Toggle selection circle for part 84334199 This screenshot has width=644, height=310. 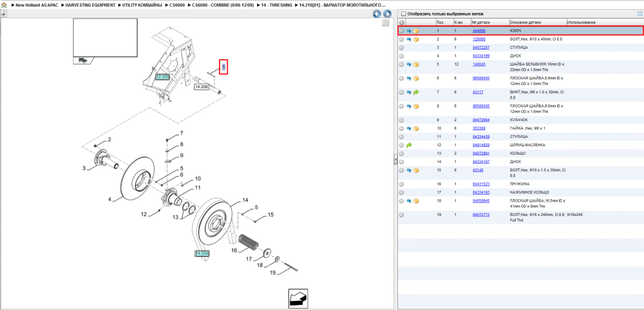pos(402,56)
